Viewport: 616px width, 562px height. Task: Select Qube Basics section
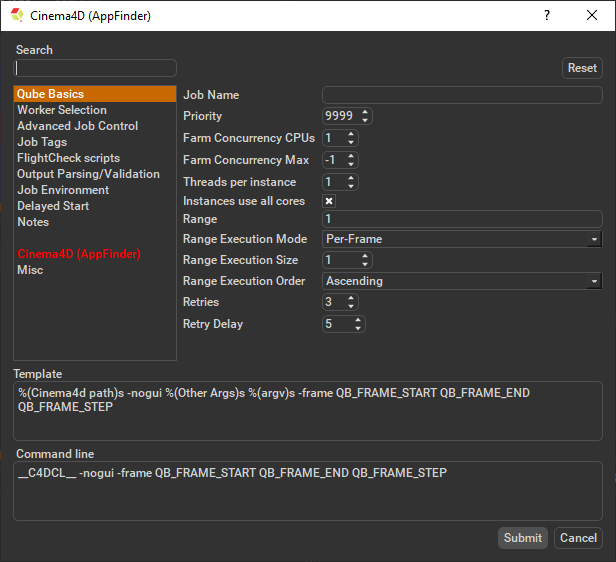pyautogui.click(x=95, y=94)
